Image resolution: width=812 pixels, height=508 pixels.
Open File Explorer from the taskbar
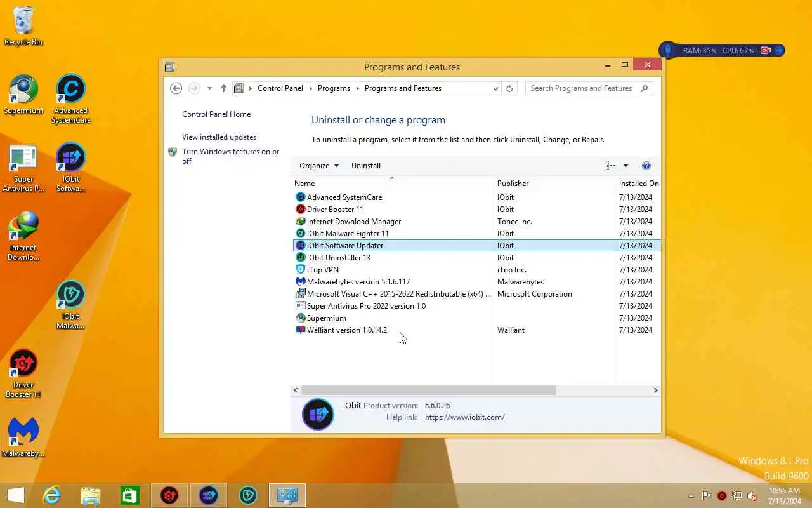[x=91, y=495]
